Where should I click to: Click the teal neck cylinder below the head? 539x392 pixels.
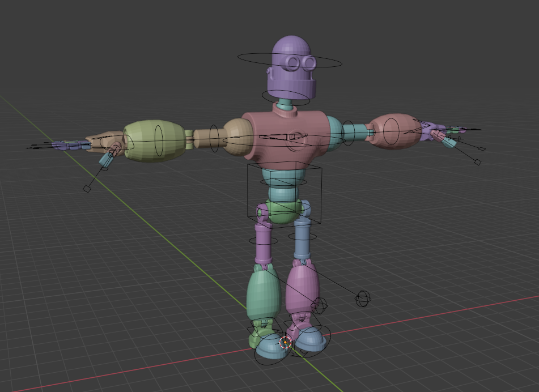coord(286,103)
